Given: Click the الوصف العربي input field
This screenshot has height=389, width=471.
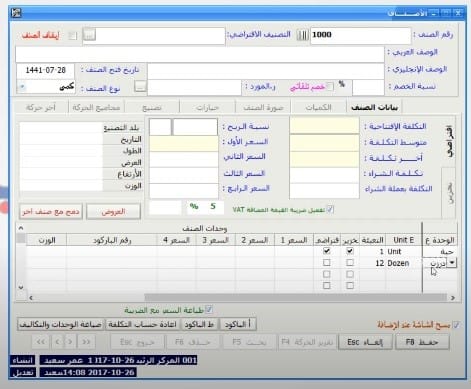Looking at the screenshot, I should pos(200,54).
